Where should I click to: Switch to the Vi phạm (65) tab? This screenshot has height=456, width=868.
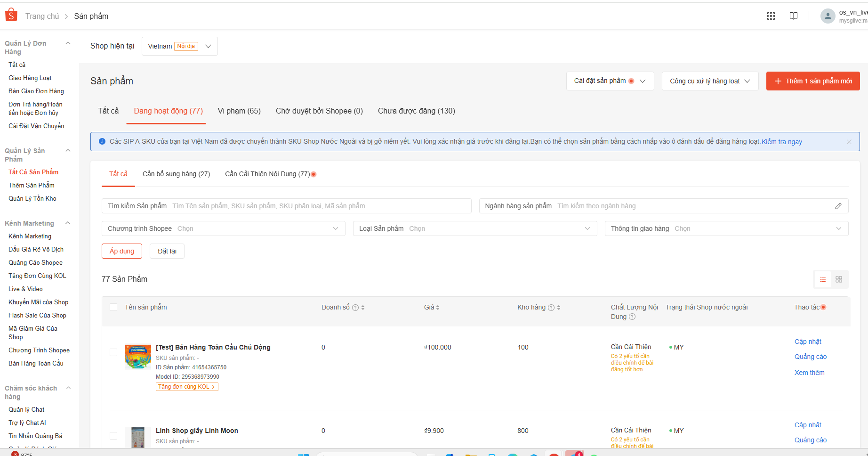[x=239, y=111]
